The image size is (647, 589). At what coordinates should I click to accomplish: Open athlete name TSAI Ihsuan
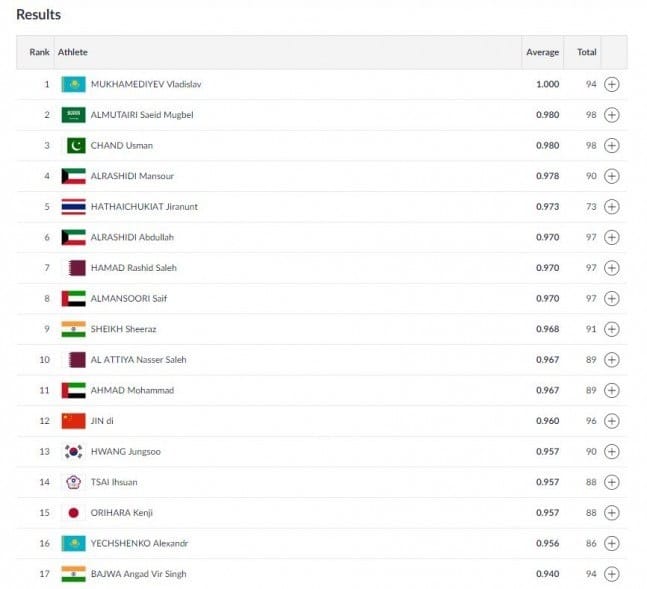point(114,482)
